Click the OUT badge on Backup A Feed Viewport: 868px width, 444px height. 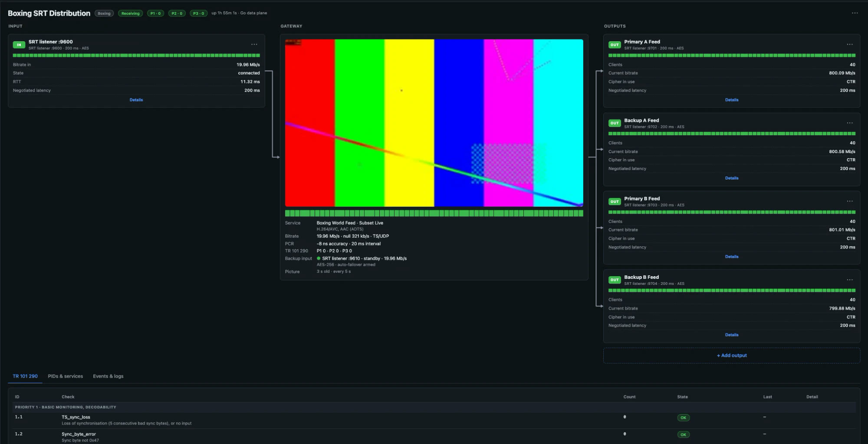coord(615,123)
